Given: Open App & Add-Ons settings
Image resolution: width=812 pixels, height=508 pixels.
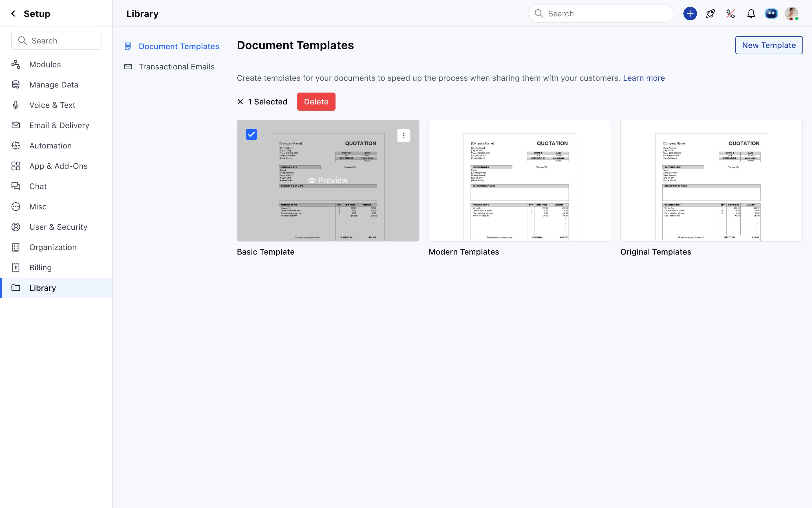Looking at the screenshot, I should 56,166.
